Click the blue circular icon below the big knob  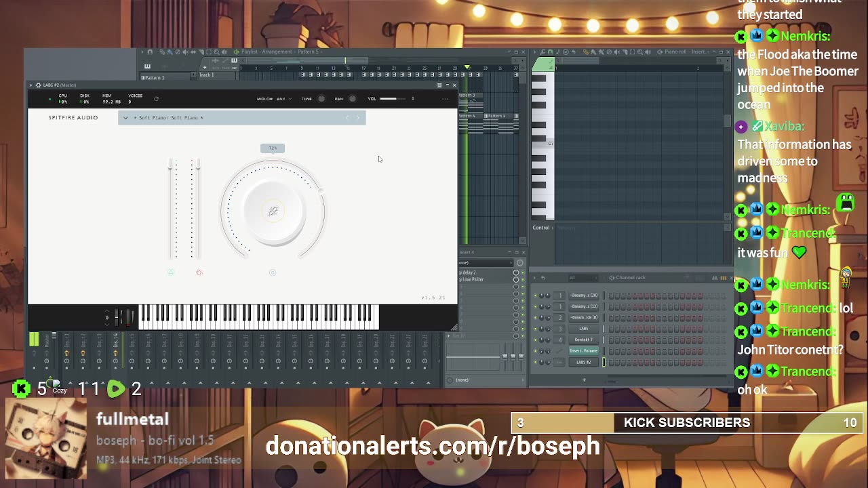pyautogui.click(x=273, y=272)
